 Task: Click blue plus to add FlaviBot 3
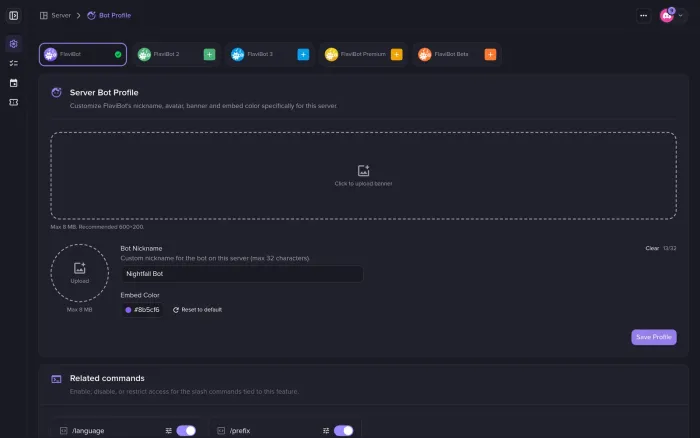pyautogui.click(x=303, y=54)
